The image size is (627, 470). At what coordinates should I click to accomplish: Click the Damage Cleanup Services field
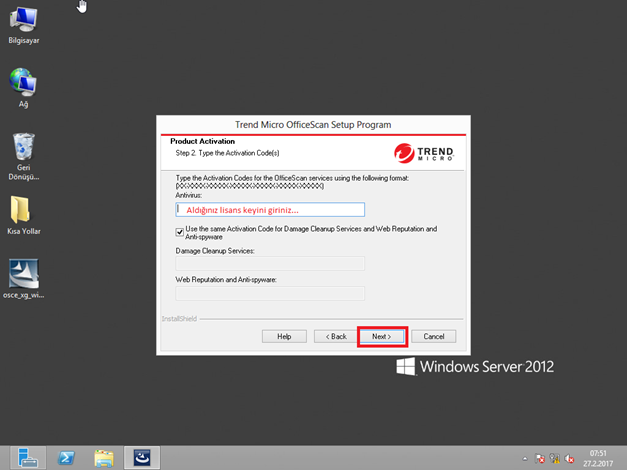tap(270, 264)
